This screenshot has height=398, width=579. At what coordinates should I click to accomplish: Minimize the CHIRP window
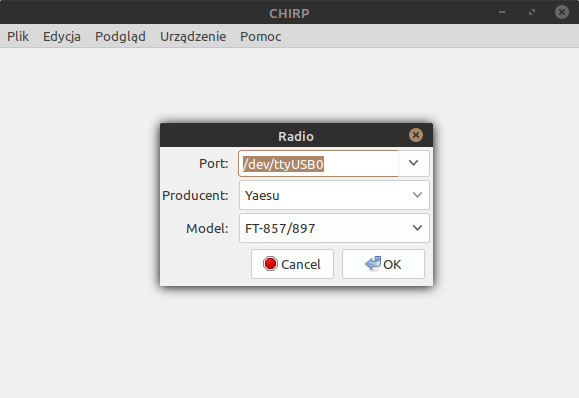point(502,12)
